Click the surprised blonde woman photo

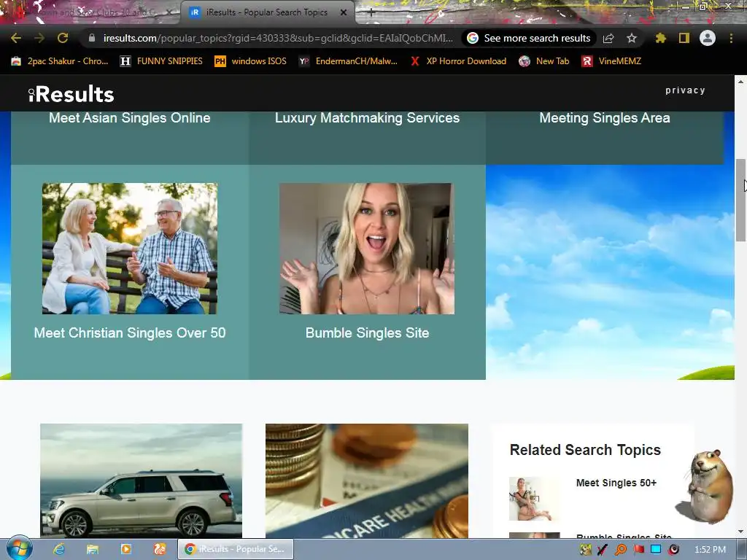point(367,249)
